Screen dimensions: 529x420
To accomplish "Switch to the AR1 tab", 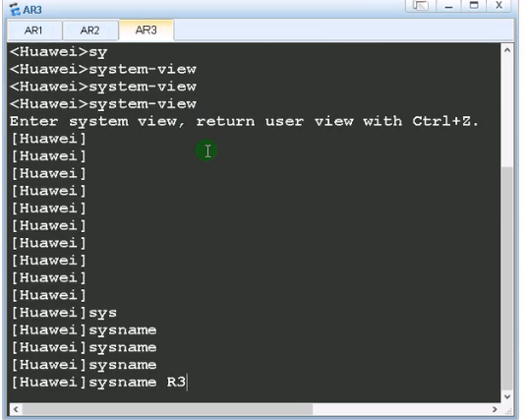I will pos(34,30).
